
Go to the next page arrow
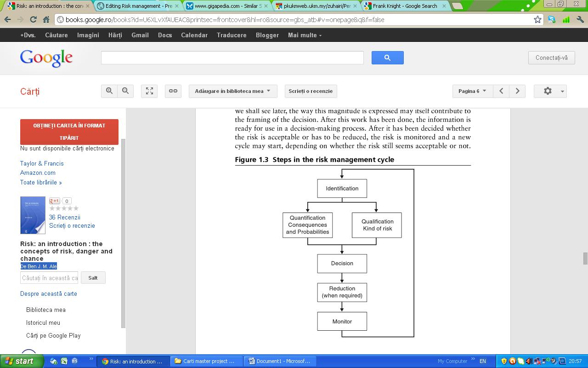[517, 91]
